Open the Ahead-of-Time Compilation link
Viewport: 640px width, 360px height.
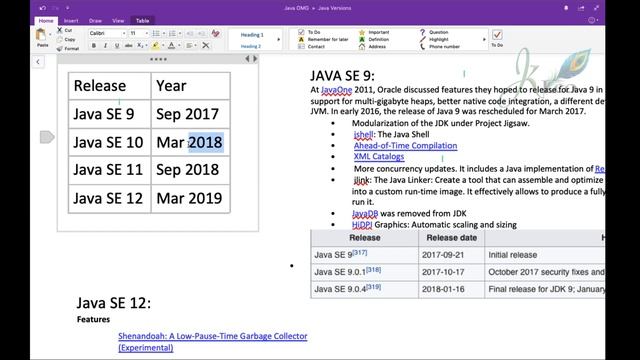point(405,146)
